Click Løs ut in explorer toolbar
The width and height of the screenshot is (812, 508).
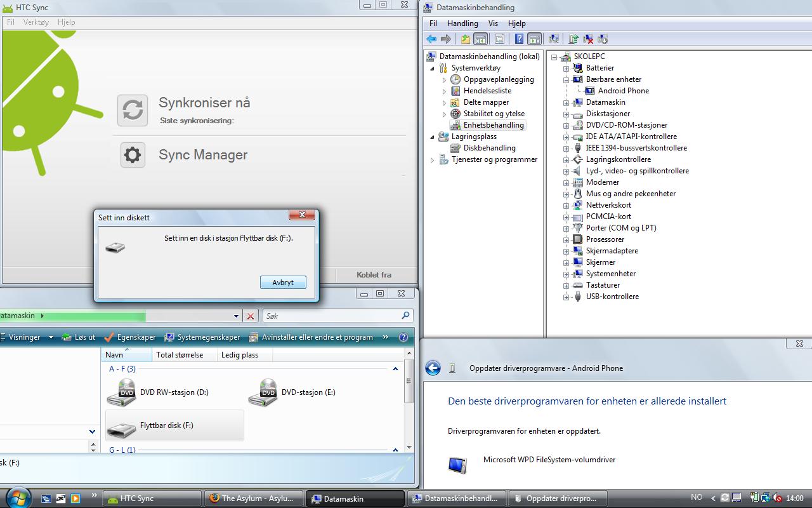pyautogui.click(x=78, y=337)
